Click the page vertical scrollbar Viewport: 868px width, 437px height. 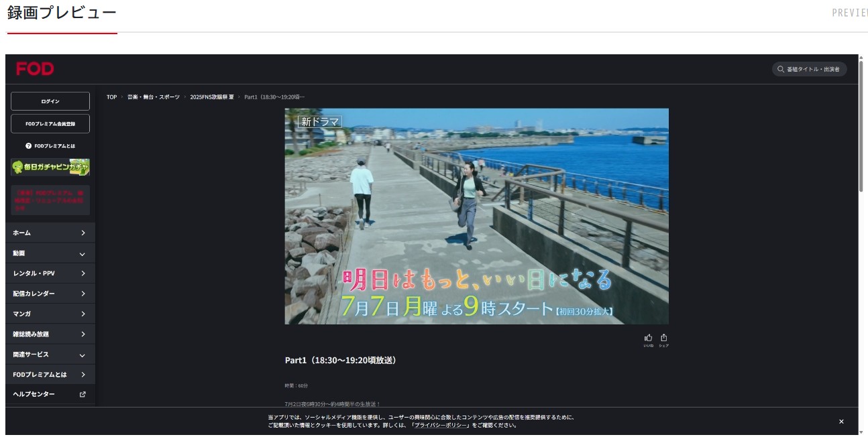(862, 127)
